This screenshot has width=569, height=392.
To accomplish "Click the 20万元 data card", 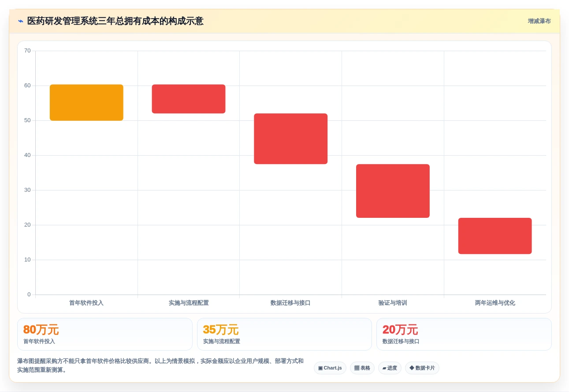I will click(464, 334).
